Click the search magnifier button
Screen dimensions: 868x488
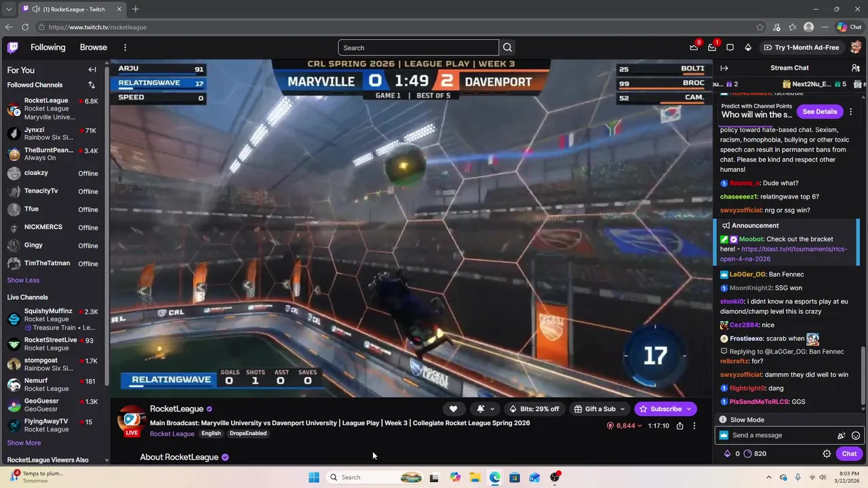click(507, 47)
